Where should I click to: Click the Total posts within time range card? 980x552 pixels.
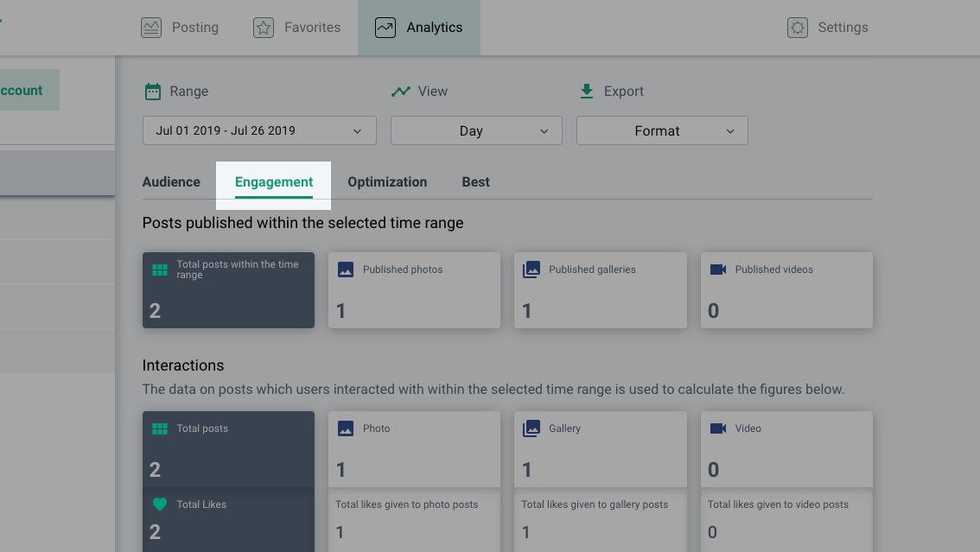228,290
